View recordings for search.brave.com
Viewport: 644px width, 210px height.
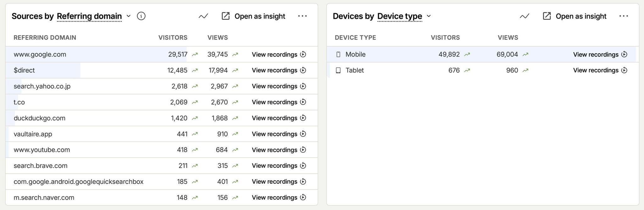click(279, 166)
